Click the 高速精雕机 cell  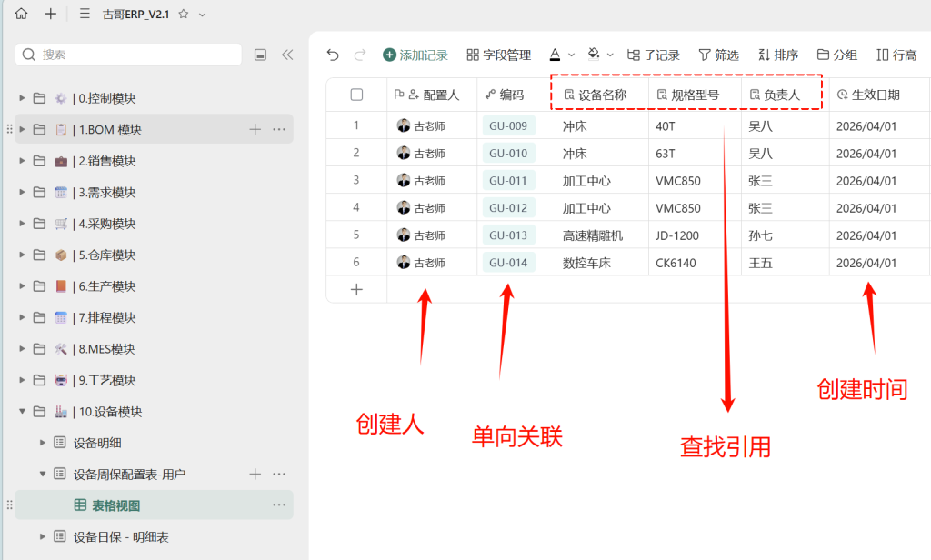coord(602,235)
